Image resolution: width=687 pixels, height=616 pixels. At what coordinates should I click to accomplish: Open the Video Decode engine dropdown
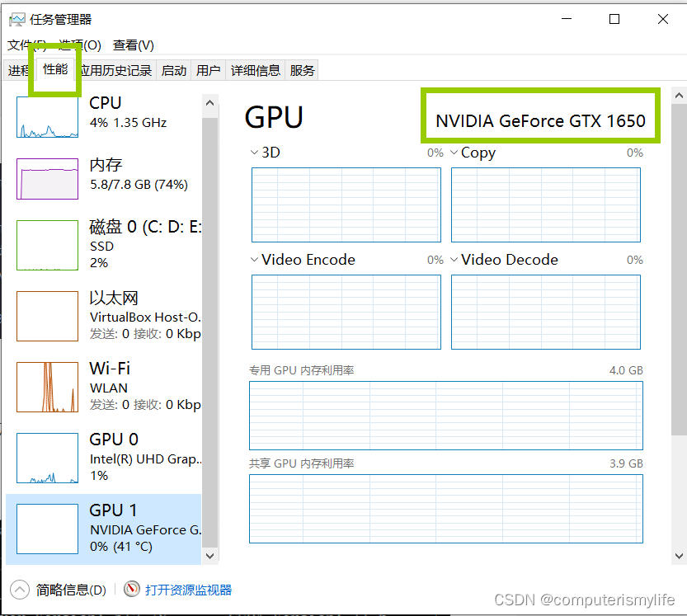pyautogui.click(x=454, y=260)
